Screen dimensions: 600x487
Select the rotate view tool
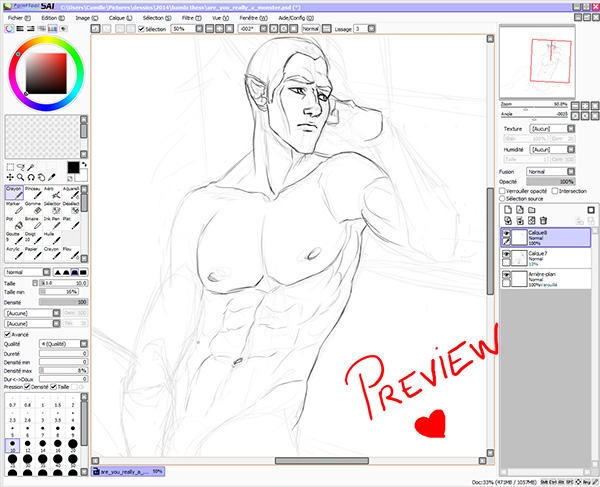31,177
